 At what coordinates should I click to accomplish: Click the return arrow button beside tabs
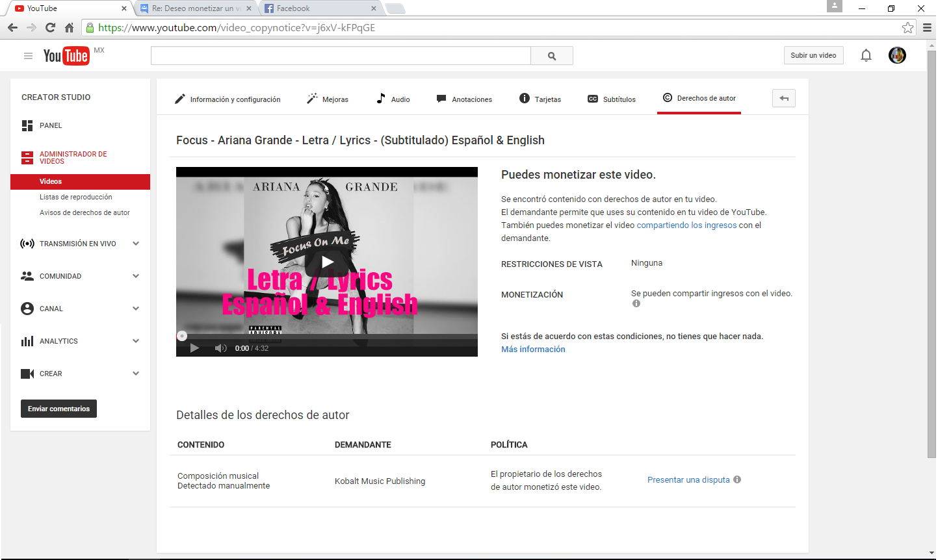click(x=784, y=98)
